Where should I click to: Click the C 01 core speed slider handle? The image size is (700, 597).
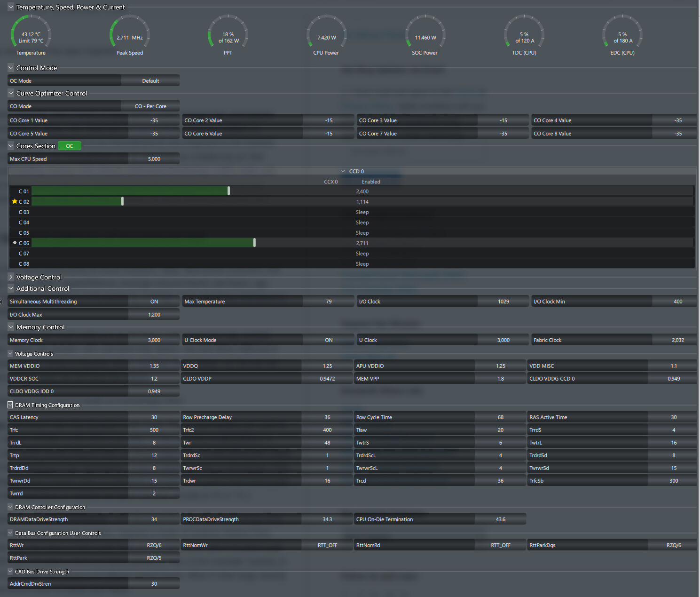[x=229, y=191]
